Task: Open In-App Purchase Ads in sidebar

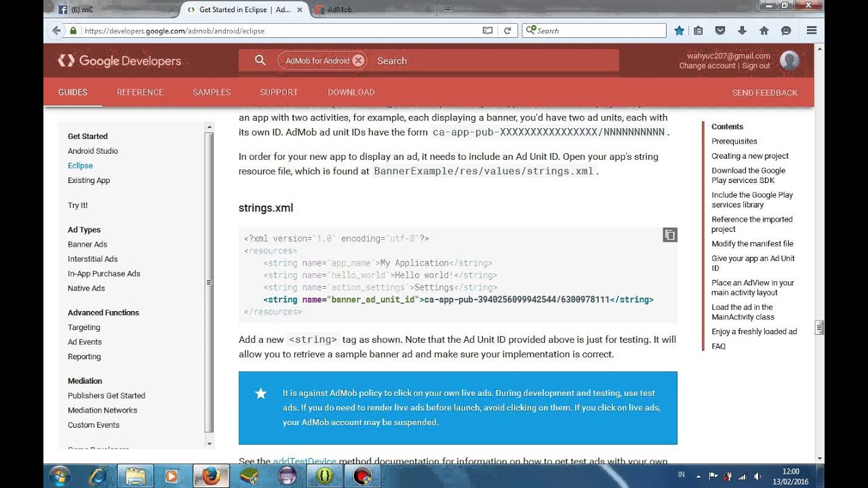Action: 104,274
